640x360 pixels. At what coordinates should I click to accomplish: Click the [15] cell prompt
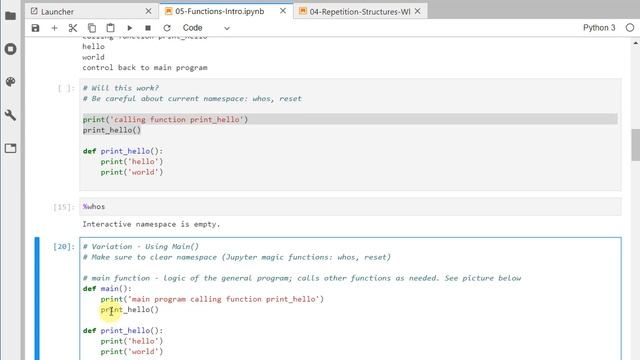(x=64, y=207)
